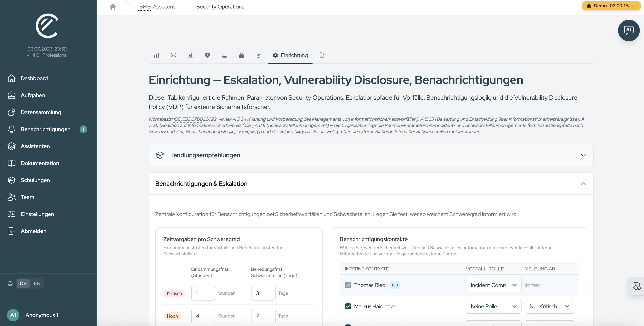Open Markus Haidinger Keine Rolle dropdown
The height and width of the screenshot is (326, 644).
click(x=494, y=306)
